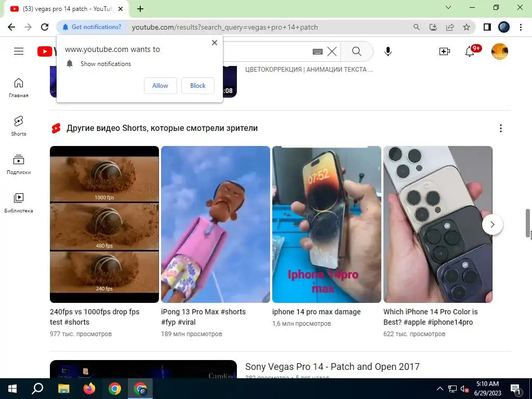Click the 977 тыс. просмотров text
The width and height of the screenshot is (532, 399).
pyautogui.click(x=81, y=334)
